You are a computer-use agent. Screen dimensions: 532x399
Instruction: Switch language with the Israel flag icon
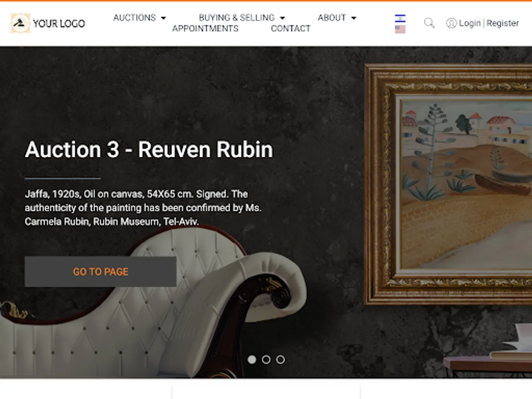[400, 19]
